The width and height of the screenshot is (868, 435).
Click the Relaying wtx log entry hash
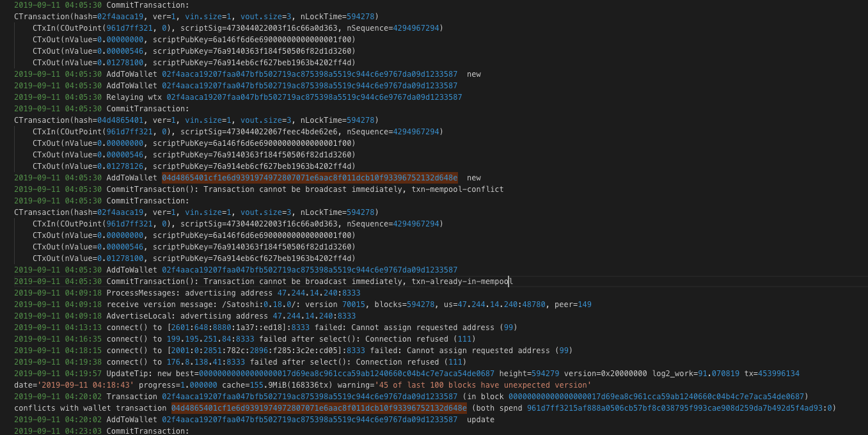pyautogui.click(x=313, y=97)
